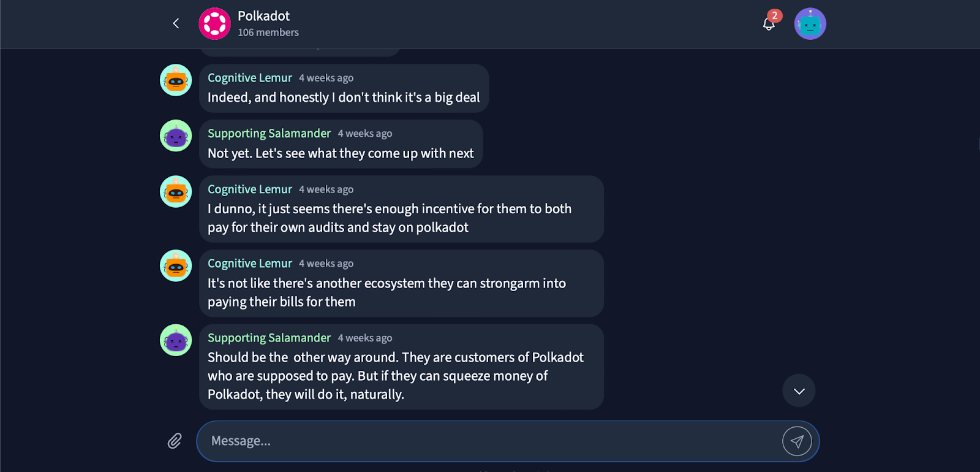The height and width of the screenshot is (472, 980).
Task: Open the Polkadot channel title
Action: 263,16
